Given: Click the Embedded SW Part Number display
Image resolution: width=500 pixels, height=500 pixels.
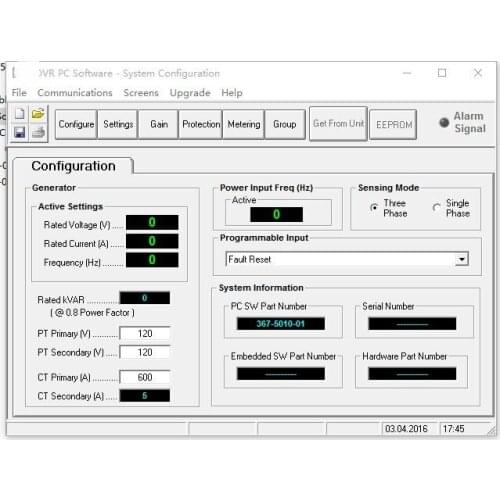Looking at the screenshot, I should tap(281, 374).
